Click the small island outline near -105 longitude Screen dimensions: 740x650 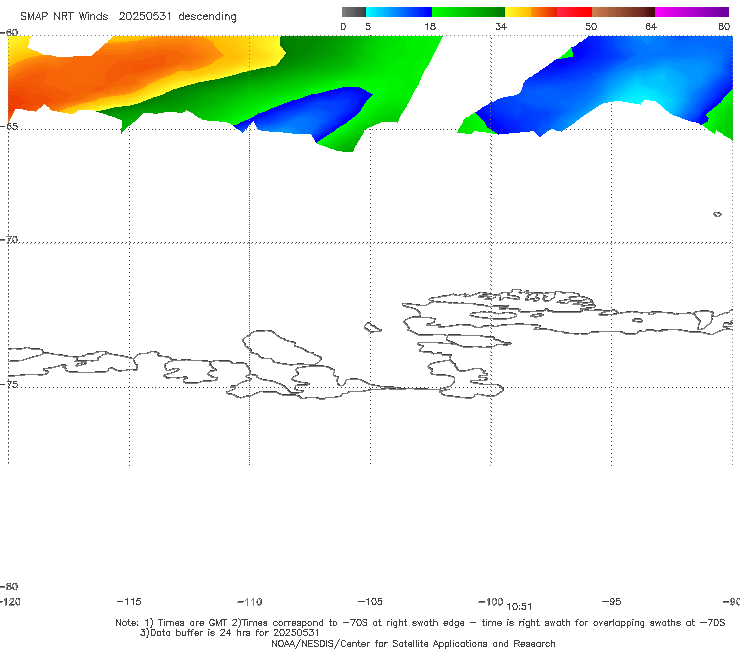tap(372, 327)
